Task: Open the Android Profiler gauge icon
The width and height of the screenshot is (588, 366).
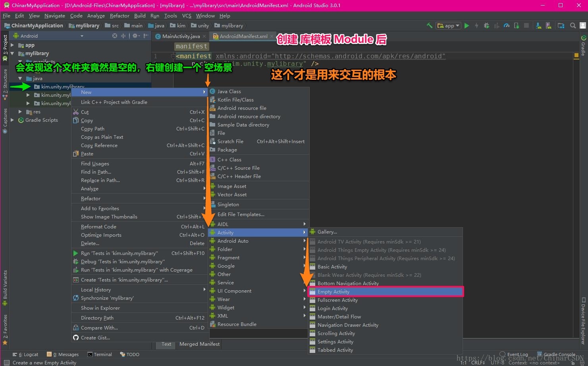Action: click(506, 25)
